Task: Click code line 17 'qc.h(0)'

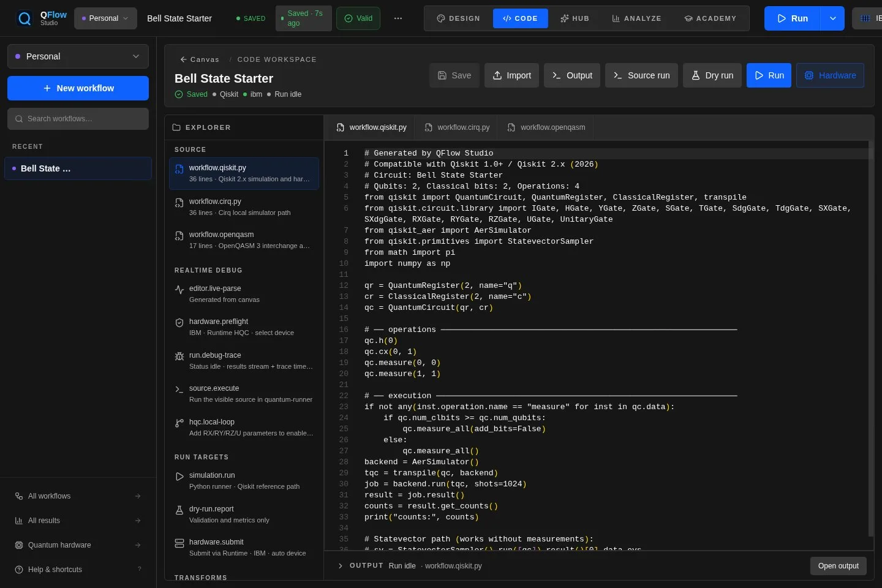Action: click(x=381, y=341)
